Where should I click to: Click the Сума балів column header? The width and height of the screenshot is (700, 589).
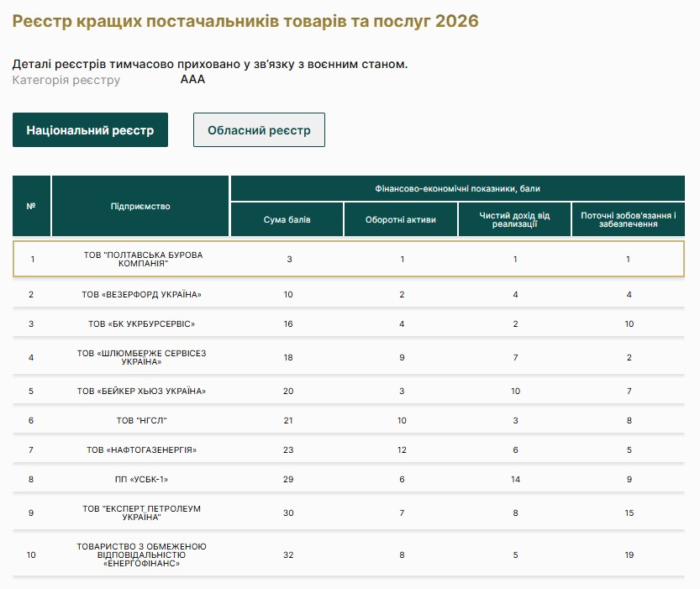287,219
